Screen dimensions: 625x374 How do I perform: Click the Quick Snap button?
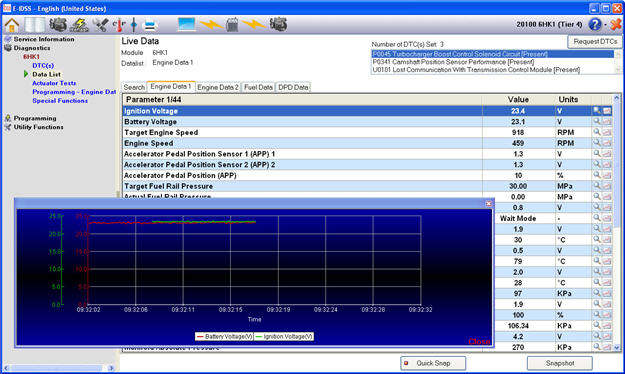coord(433,363)
